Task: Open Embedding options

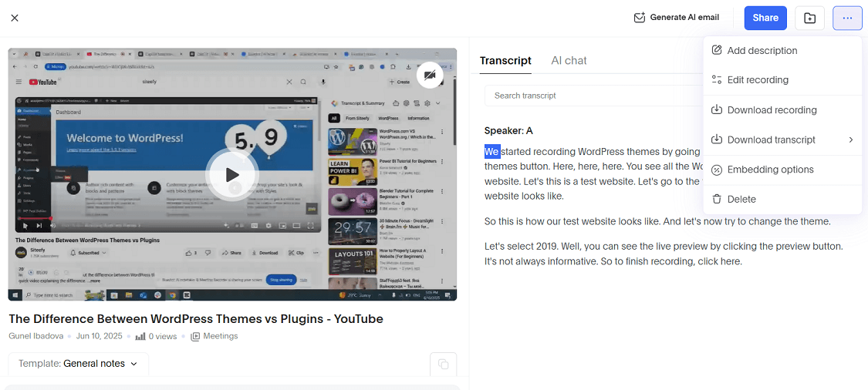Action: 770,170
